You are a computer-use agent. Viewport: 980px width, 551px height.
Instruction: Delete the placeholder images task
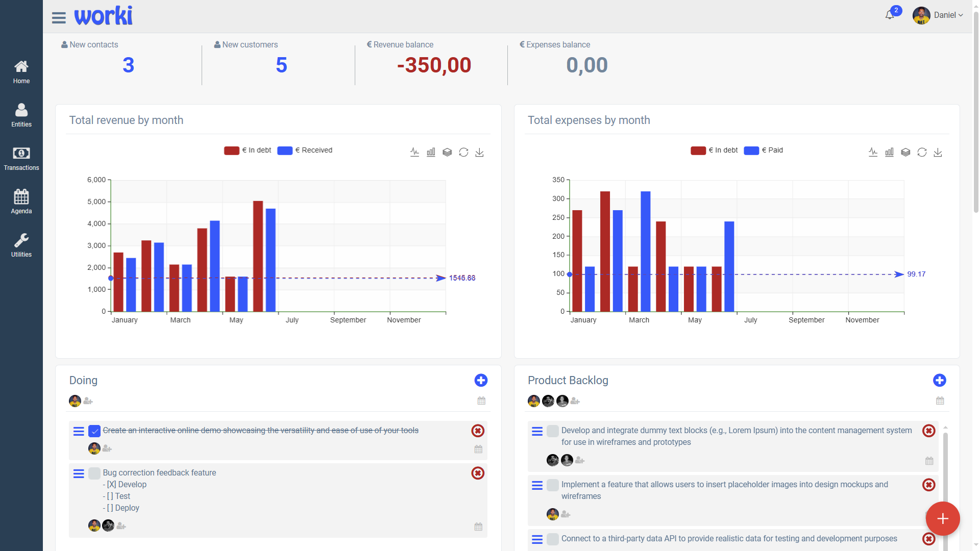tap(929, 485)
